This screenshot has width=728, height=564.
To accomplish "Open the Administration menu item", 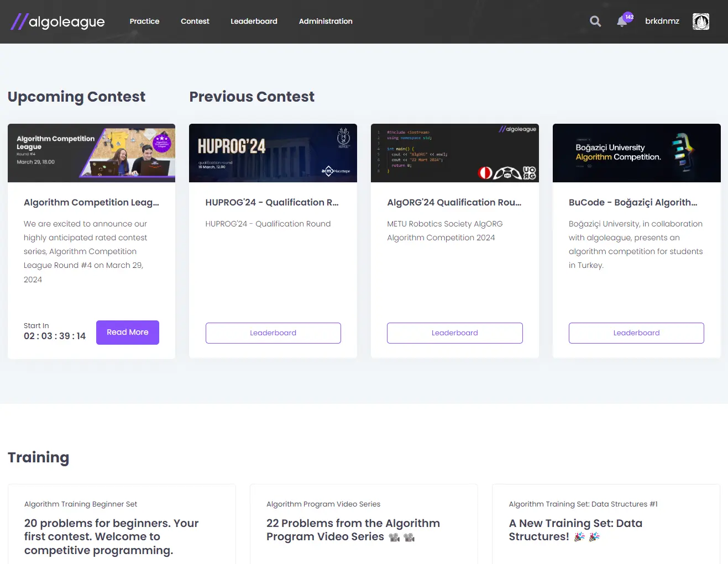I will pyautogui.click(x=326, y=21).
